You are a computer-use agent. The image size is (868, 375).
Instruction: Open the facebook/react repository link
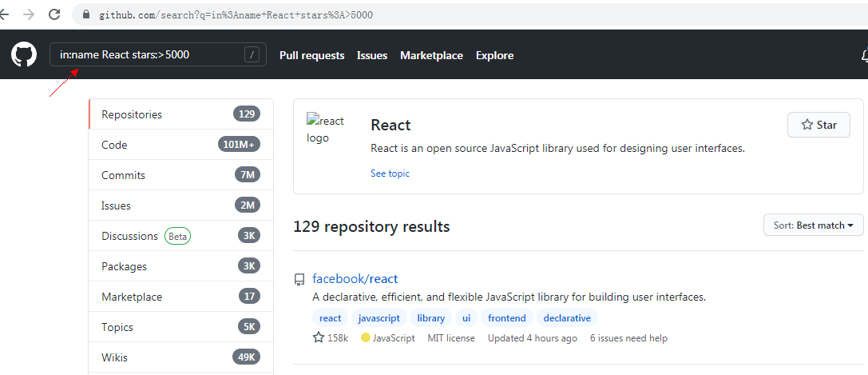(x=355, y=278)
